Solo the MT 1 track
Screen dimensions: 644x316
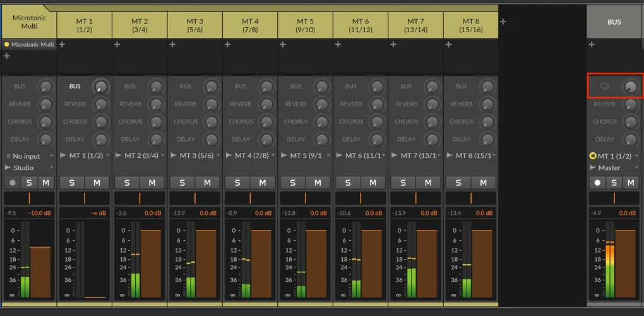(x=72, y=183)
